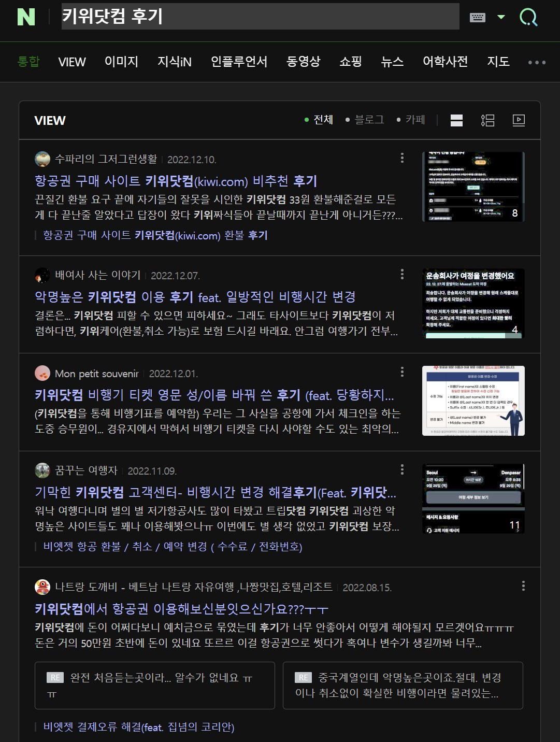The width and height of the screenshot is (560, 742).
Task: Filter VIEW results by 카페
Action: [411, 120]
